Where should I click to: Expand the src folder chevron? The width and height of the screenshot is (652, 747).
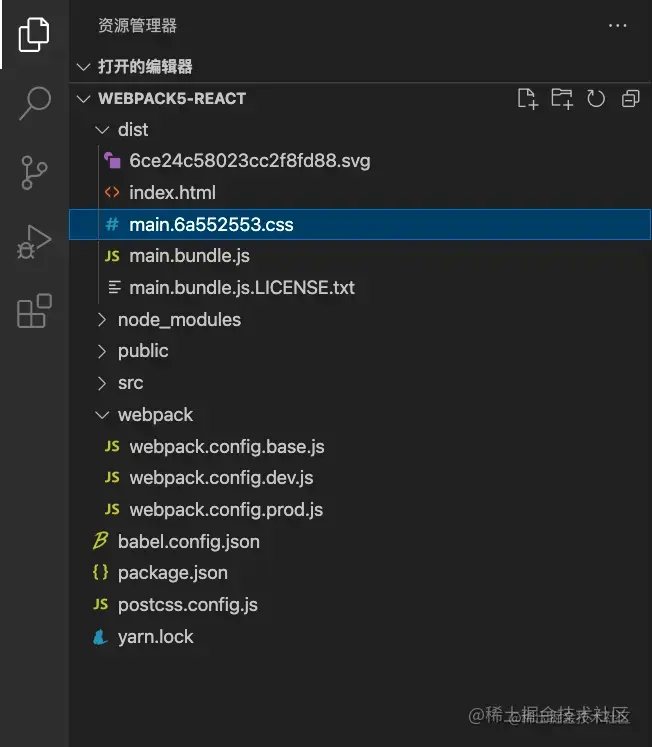[x=101, y=383]
